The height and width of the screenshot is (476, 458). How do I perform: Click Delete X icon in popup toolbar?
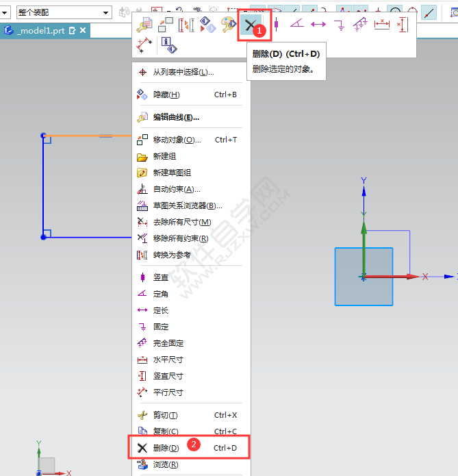pyautogui.click(x=250, y=25)
